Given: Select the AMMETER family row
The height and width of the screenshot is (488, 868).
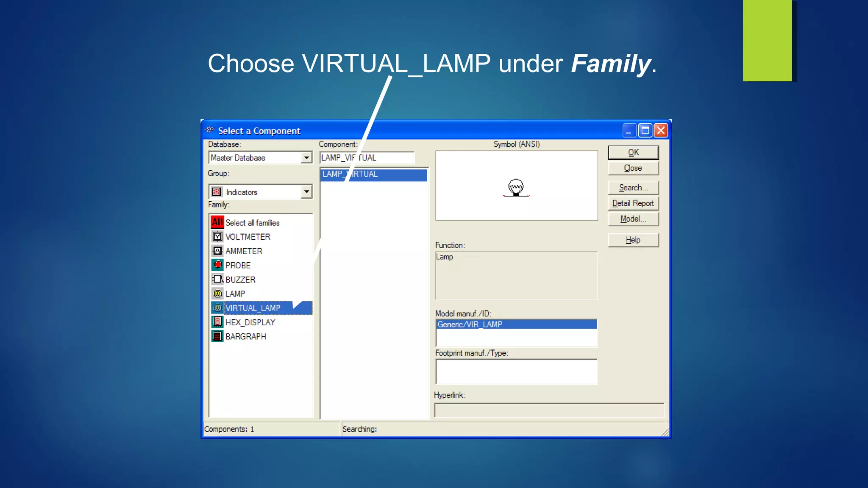Looking at the screenshot, I should pyautogui.click(x=262, y=251).
